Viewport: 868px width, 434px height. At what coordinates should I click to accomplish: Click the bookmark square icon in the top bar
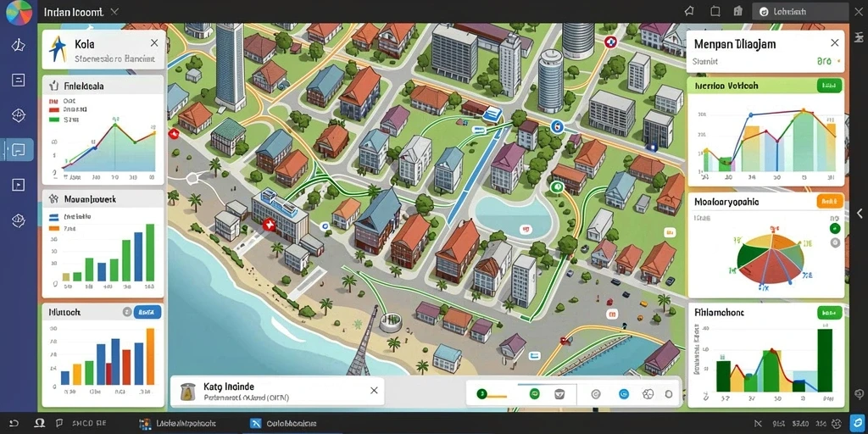click(x=715, y=11)
